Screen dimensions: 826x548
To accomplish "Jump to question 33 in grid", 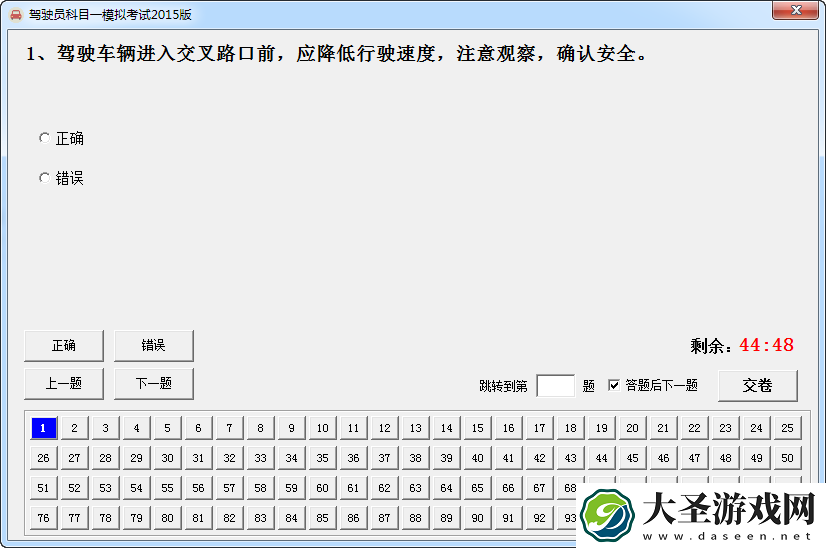I will [x=260, y=458].
